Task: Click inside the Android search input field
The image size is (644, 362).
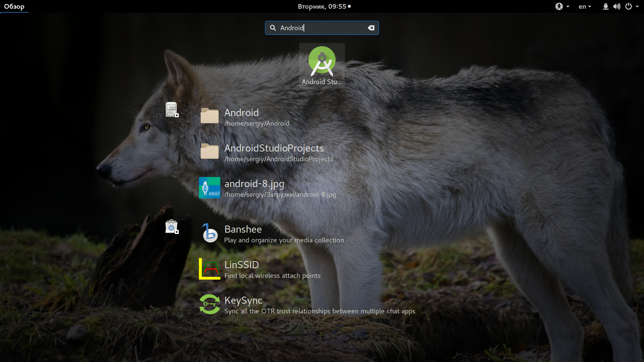Action: coord(322,28)
